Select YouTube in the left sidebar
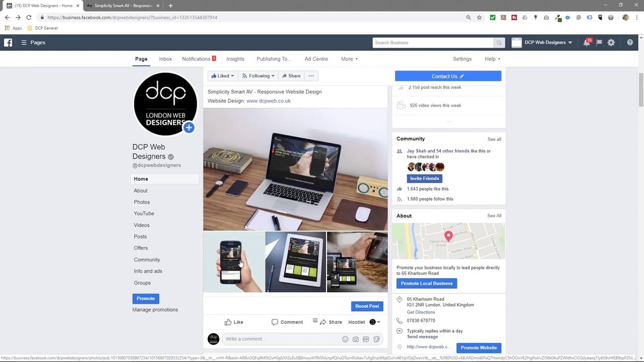The height and width of the screenshot is (362, 644). tap(144, 214)
